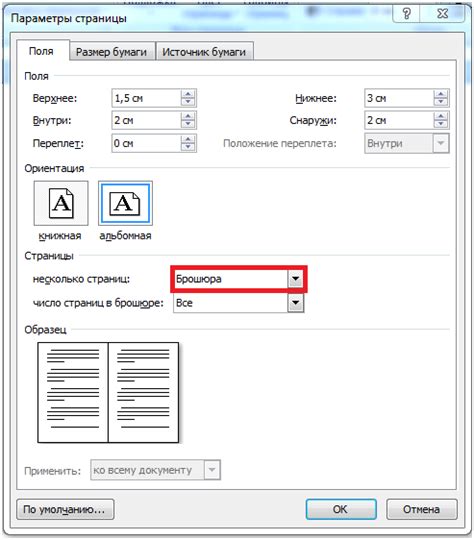Expand the число страниц в брошюре dropdown
Screen dimensions: 474x540
(296, 303)
